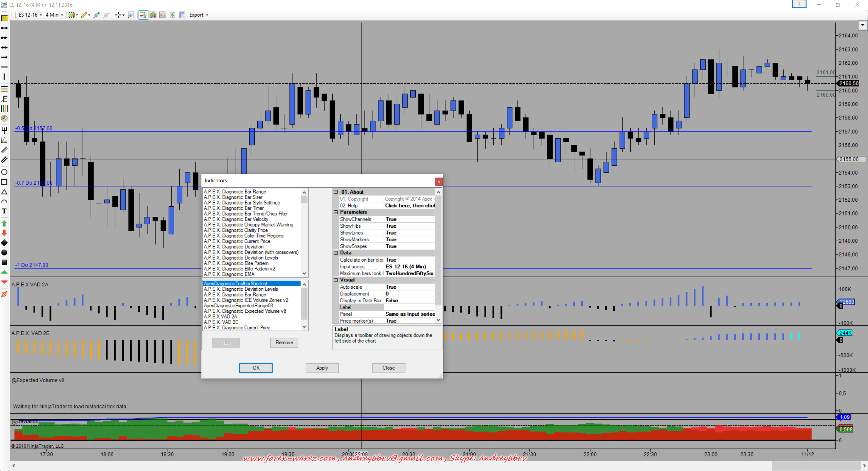Open the 4 Min interval dropdown
The width and height of the screenshot is (868, 471).
click(x=54, y=15)
